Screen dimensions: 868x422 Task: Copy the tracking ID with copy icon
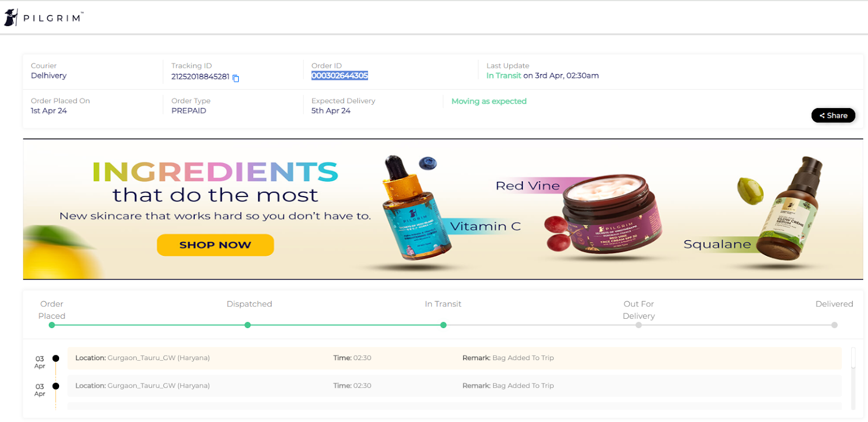[x=236, y=78]
